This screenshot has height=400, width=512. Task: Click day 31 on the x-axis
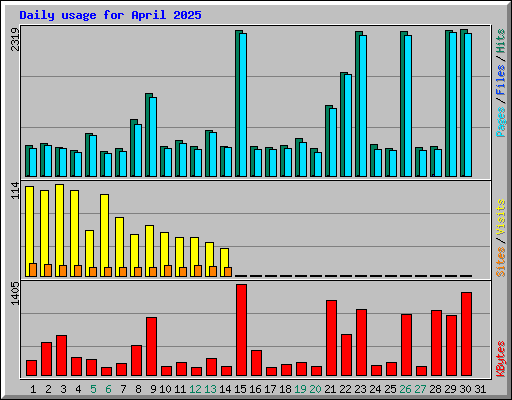(480, 389)
